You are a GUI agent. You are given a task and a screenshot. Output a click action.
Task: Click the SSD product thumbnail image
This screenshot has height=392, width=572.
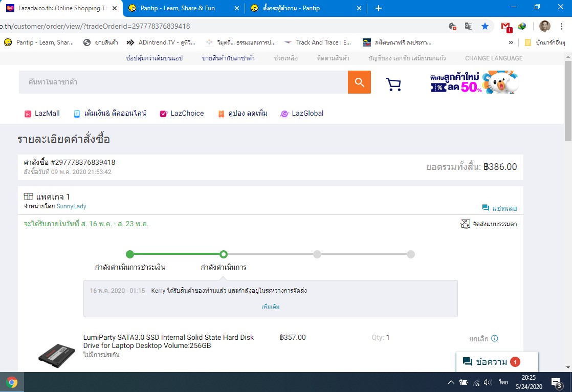click(57, 355)
